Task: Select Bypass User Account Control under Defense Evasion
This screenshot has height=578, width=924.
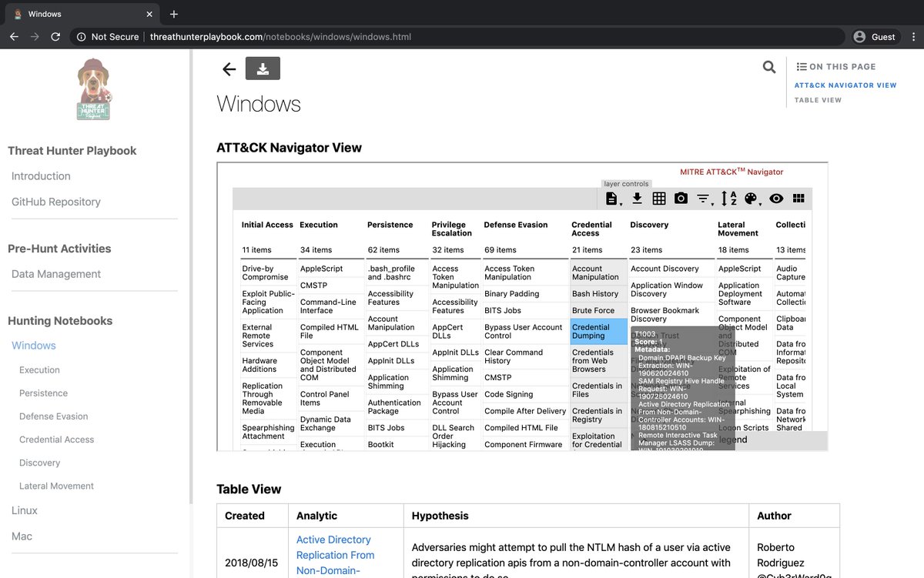Action: [525, 331]
